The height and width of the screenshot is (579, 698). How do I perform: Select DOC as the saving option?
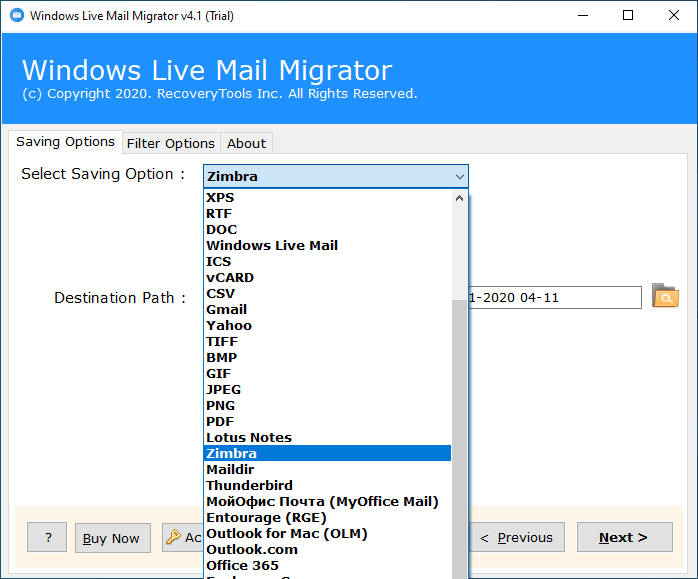[327, 230]
